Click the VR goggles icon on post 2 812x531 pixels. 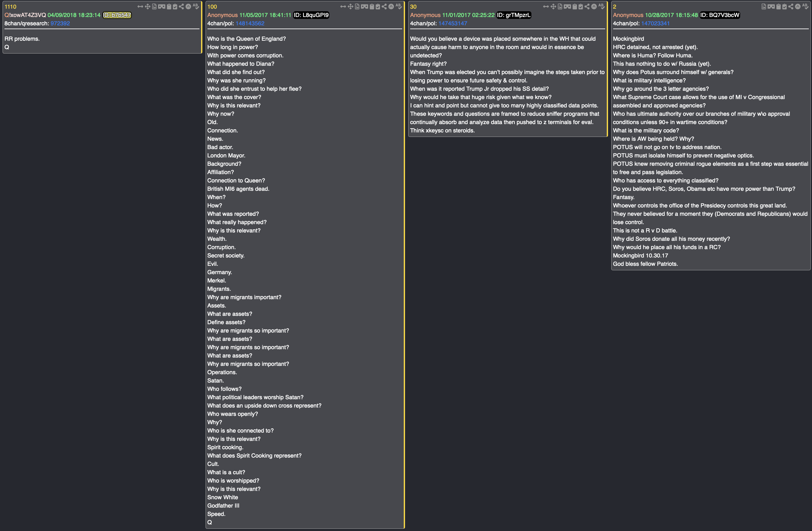pyautogui.click(x=771, y=6)
